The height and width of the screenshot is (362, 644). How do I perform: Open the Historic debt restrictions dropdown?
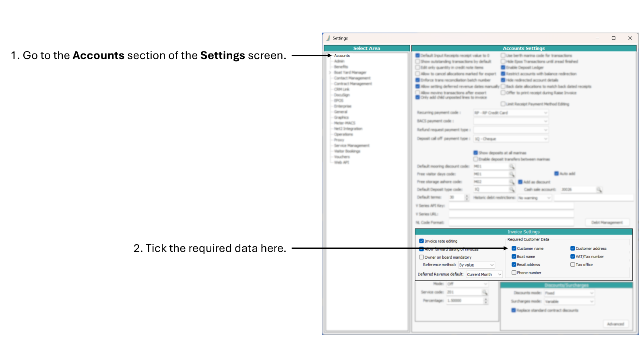(535, 198)
